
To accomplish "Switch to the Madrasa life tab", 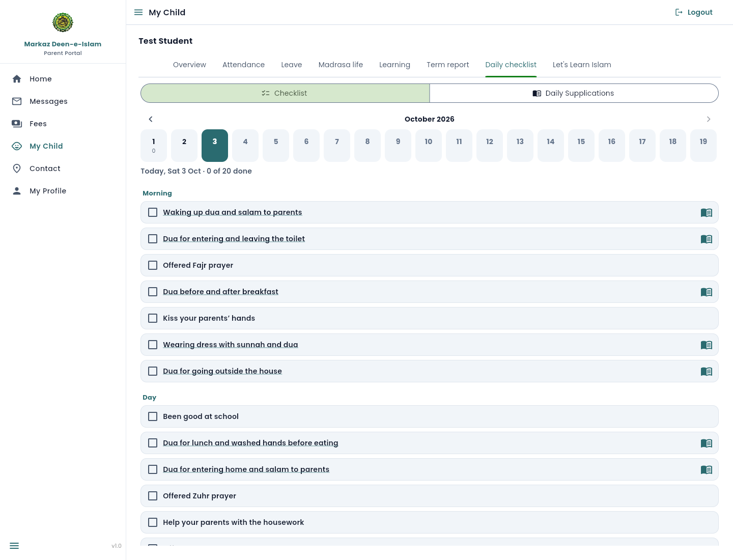I will point(341,65).
